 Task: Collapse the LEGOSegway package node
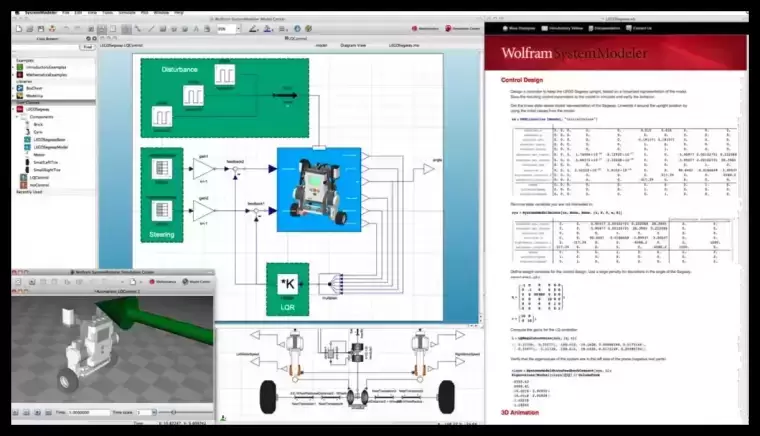[x=14, y=109]
